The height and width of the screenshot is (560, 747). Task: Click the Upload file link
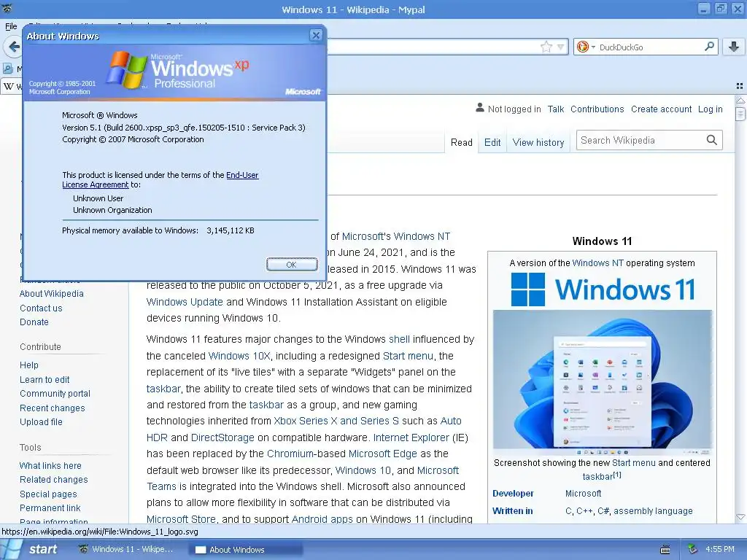pos(41,422)
